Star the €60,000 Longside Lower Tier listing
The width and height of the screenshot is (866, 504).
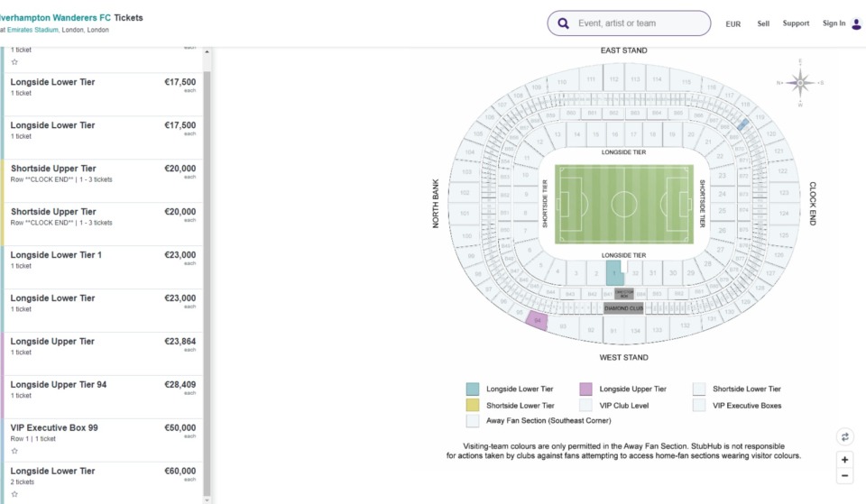click(14, 494)
